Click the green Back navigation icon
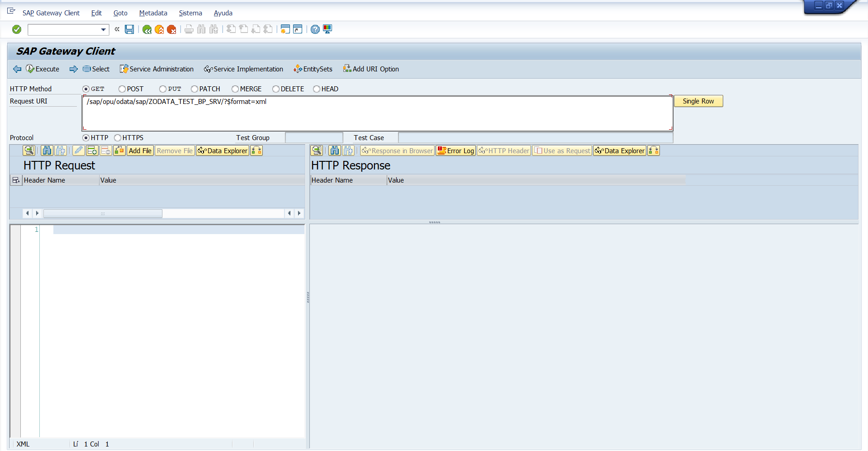The image size is (868, 451). (x=147, y=29)
